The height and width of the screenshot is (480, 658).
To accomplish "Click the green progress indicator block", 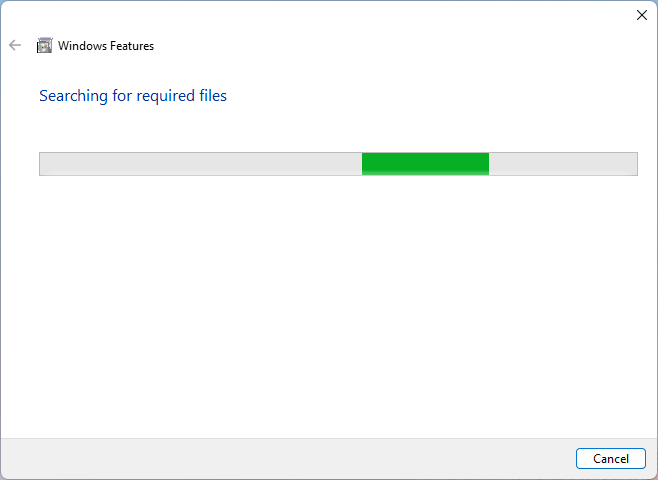I will click(425, 164).
